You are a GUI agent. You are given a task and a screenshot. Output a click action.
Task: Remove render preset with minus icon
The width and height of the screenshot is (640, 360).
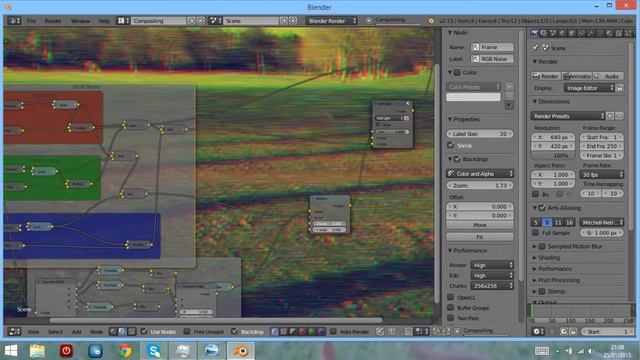point(620,116)
